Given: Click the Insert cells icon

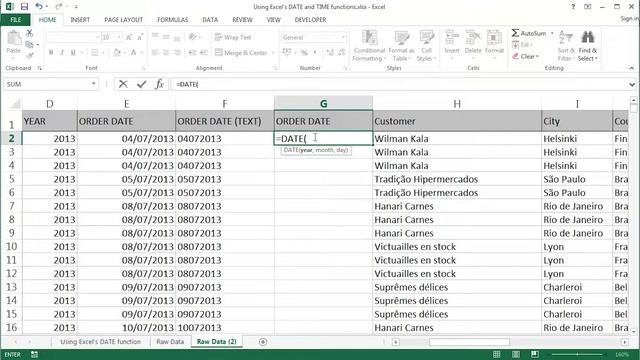Looking at the screenshot, I should click(452, 38).
